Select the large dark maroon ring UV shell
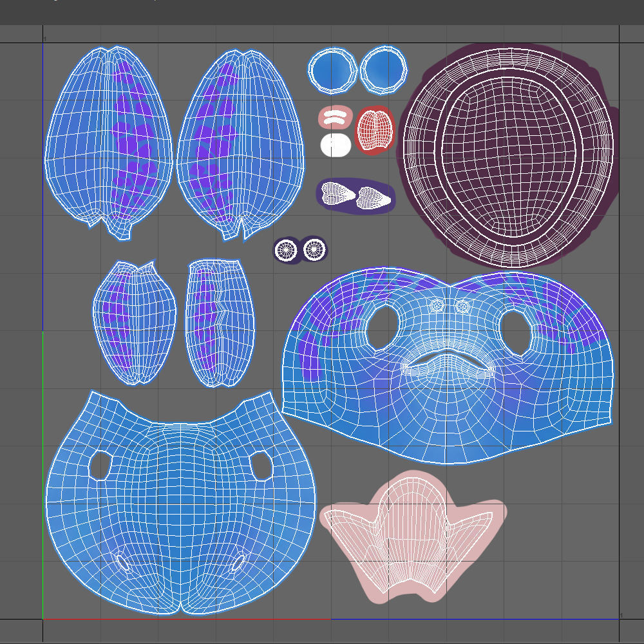 click(x=509, y=157)
